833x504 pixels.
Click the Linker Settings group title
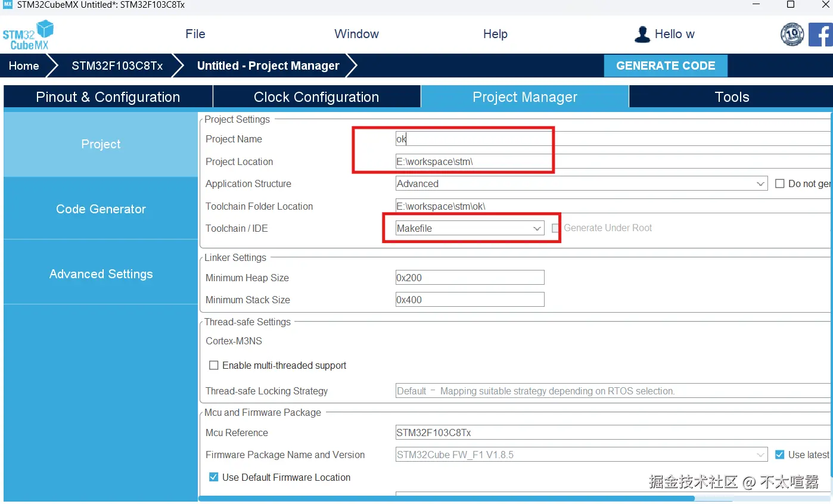click(x=235, y=257)
